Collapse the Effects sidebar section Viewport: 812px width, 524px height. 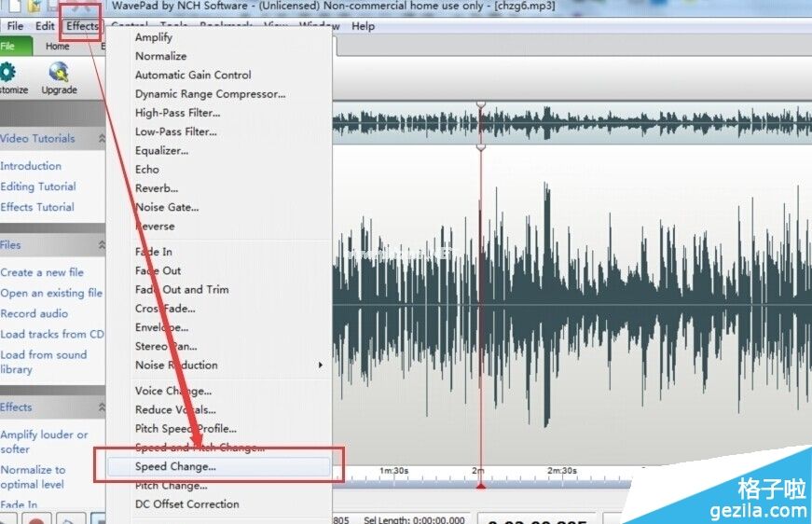pos(100,407)
